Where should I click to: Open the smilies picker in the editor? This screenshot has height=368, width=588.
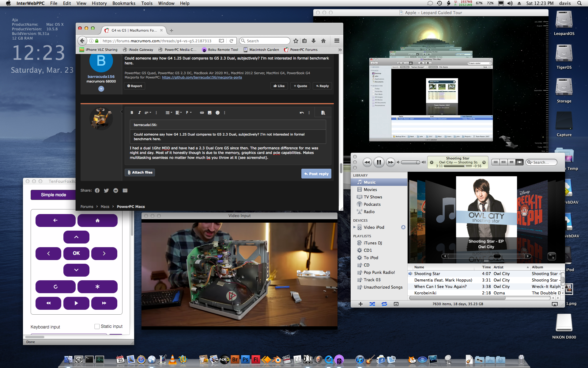[217, 113]
